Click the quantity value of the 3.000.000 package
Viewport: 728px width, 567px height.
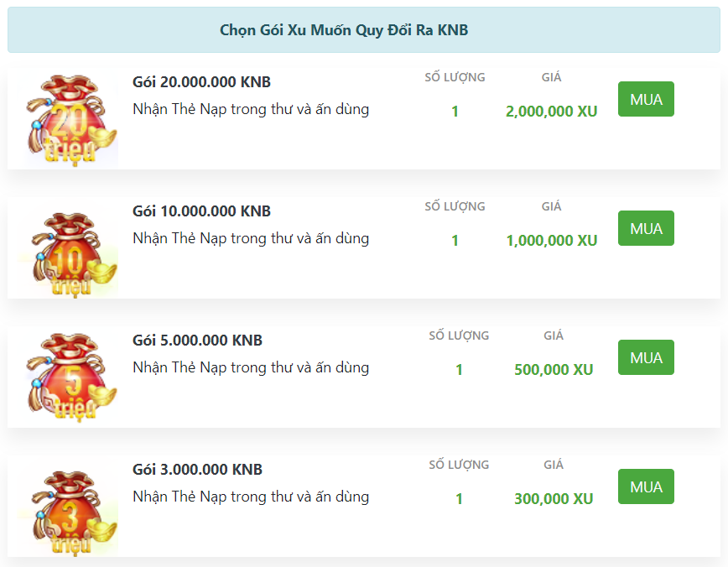pyautogui.click(x=459, y=499)
